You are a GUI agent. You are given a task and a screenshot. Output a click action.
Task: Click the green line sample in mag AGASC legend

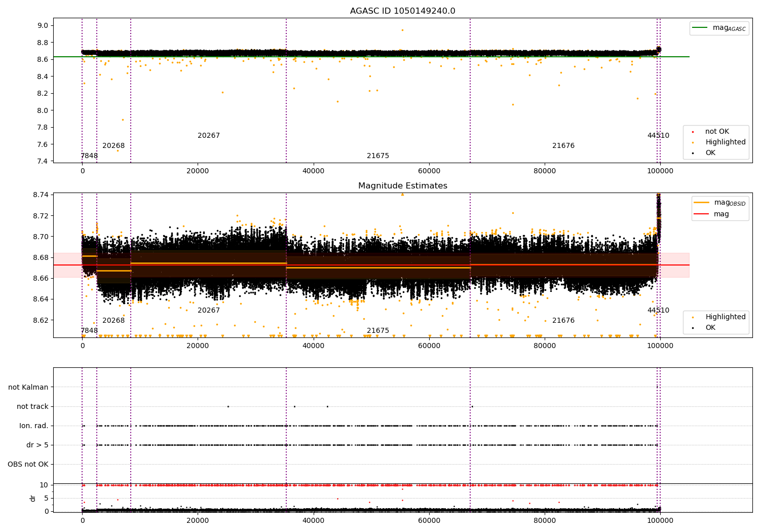point(700,28)
